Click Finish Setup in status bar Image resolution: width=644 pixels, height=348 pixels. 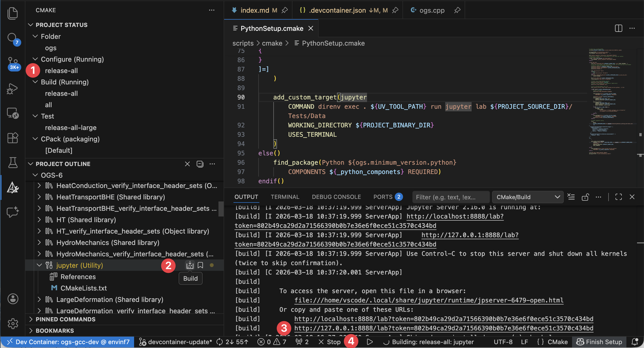tap(599, 342)
